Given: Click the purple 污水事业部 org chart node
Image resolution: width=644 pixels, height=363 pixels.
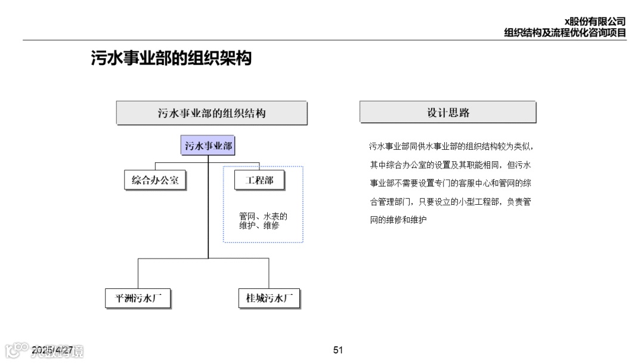Looking at the screenshot, I should pyautogui.click(x=208, y=146).
